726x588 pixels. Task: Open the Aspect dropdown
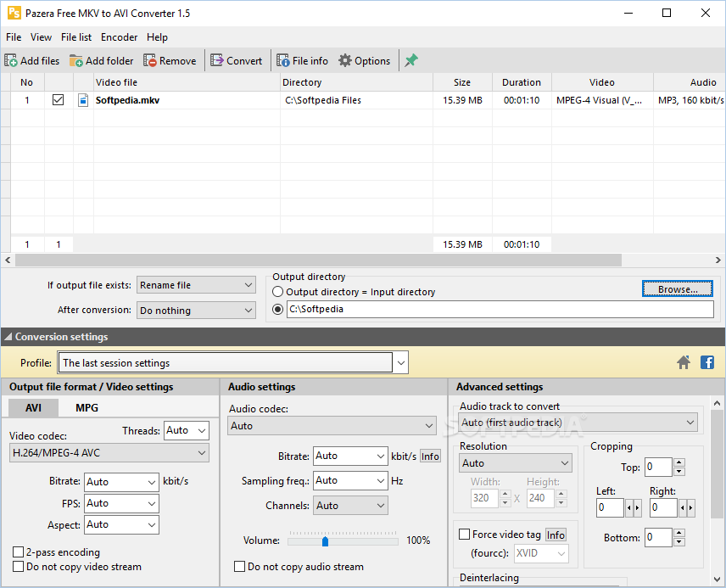point(122,524)
